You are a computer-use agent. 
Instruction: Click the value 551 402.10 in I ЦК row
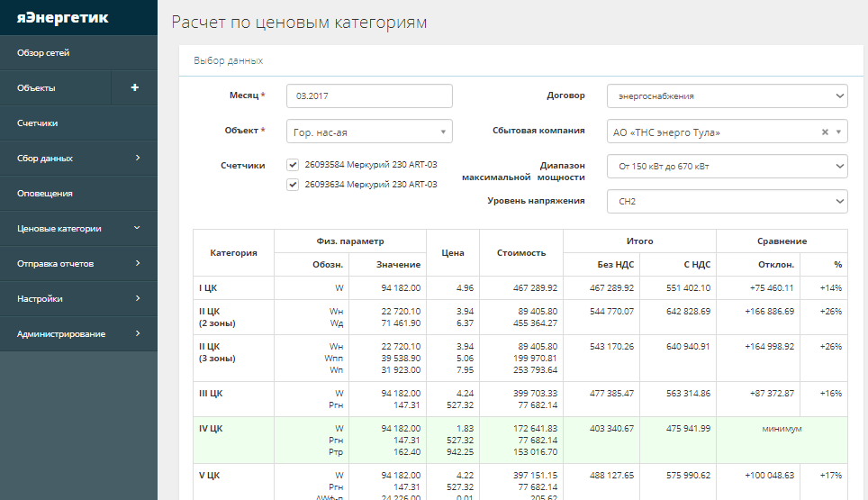(688, 288)
